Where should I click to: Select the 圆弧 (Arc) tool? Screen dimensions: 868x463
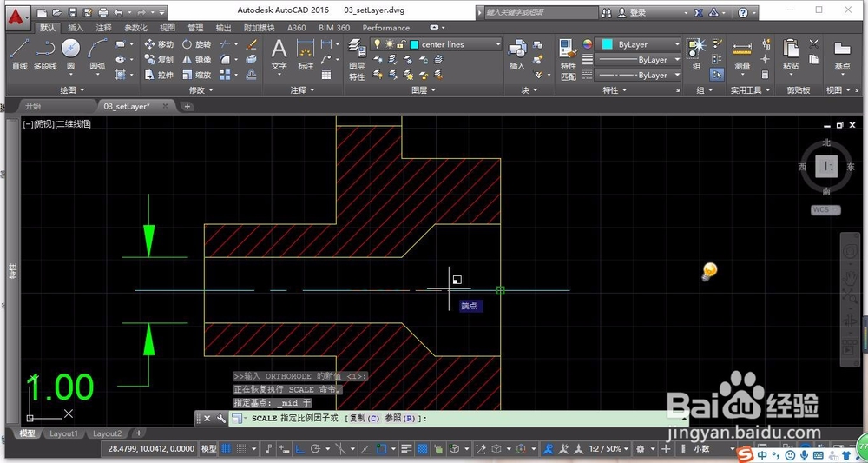pyautogui.click(x=97, y=55)
